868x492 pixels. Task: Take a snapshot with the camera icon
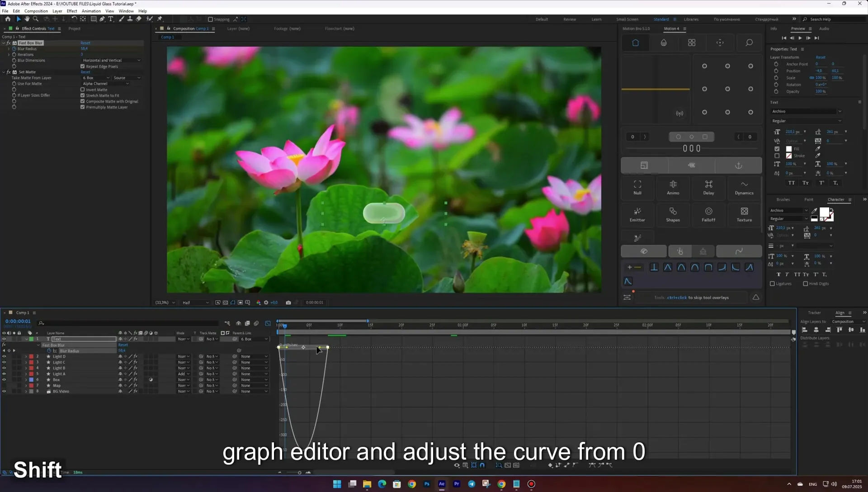click(x=288, y=303)
